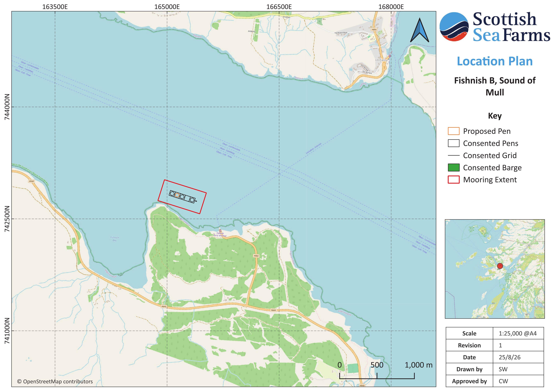Image resolution: width=555 pixels, height=392 pixels.
Task: Click the 'Fishnish B, Sound of Mull' title
Action: [x=495, y=86]
